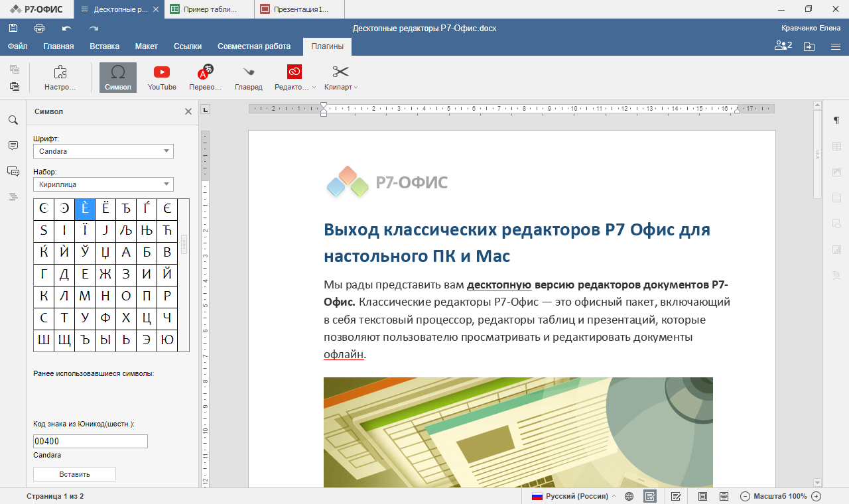The height and width of the screenshot is (504, 849).
Task: Toggle track changes in status bar
Action: coord(676,496)
